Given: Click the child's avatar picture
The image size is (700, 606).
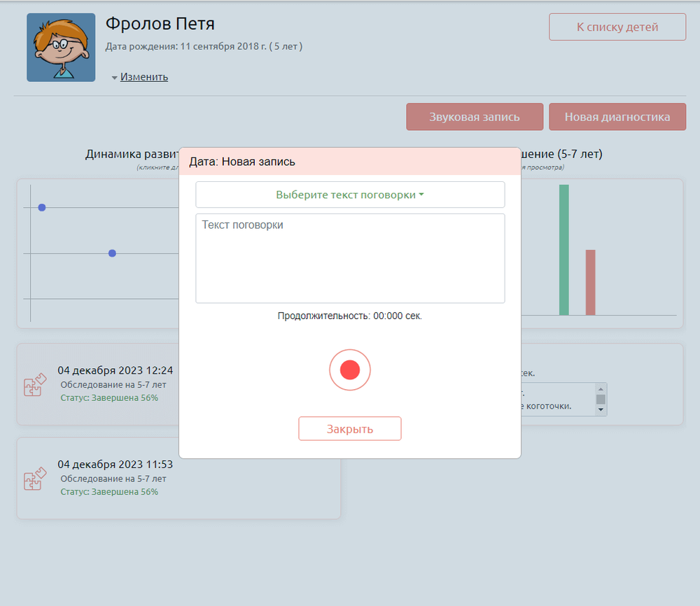Looking at the screenshot, I should 61,48.
